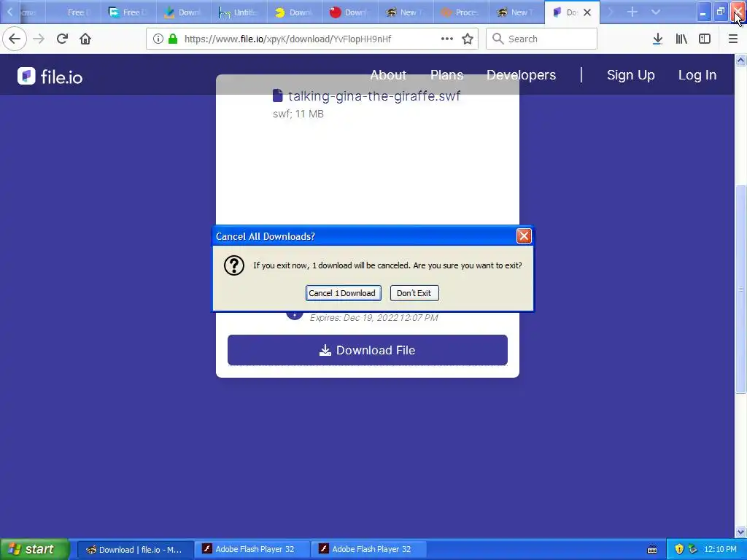Viewport: 747px width, 560px height.
Task: Click page scrollbar down arrow
Action: [740, 532]
